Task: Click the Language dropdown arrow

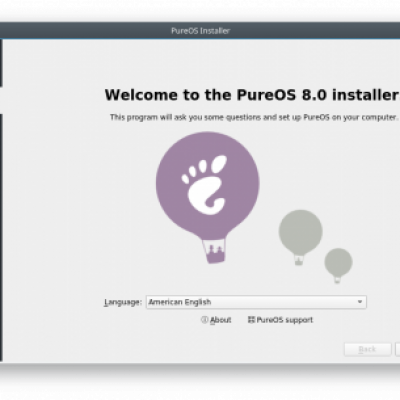Action: point(360,302)
